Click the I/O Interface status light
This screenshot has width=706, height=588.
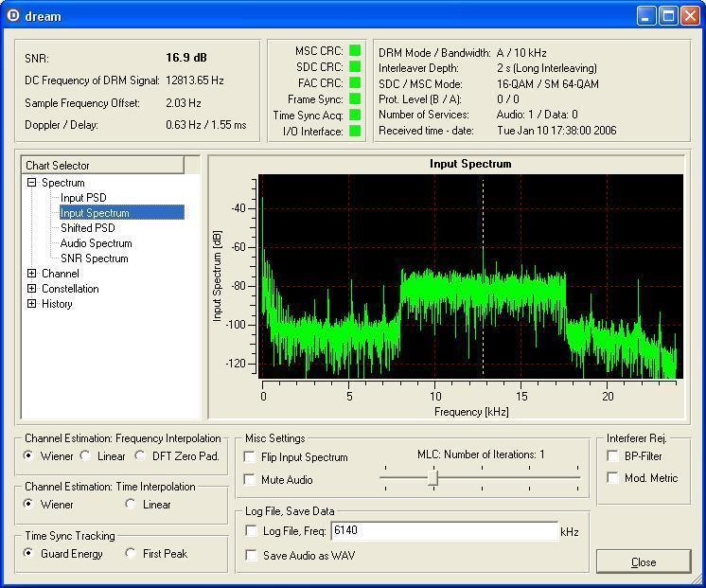click(355, 132)
